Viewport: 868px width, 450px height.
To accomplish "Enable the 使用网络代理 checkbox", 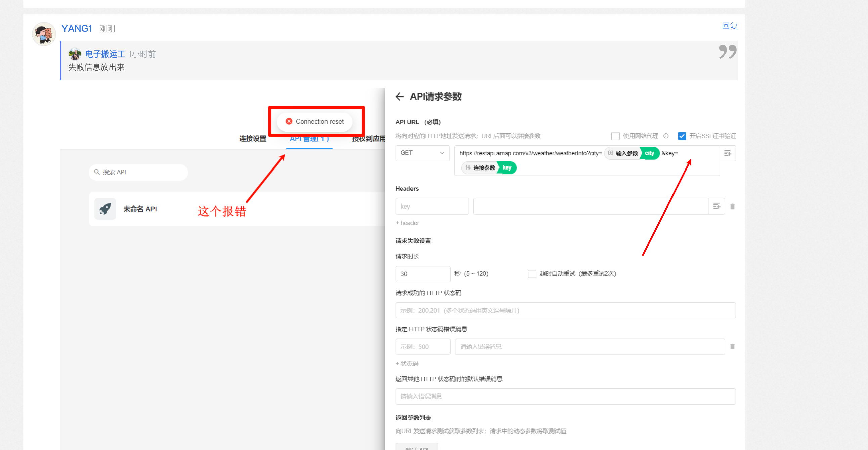I will coord(615,136).
